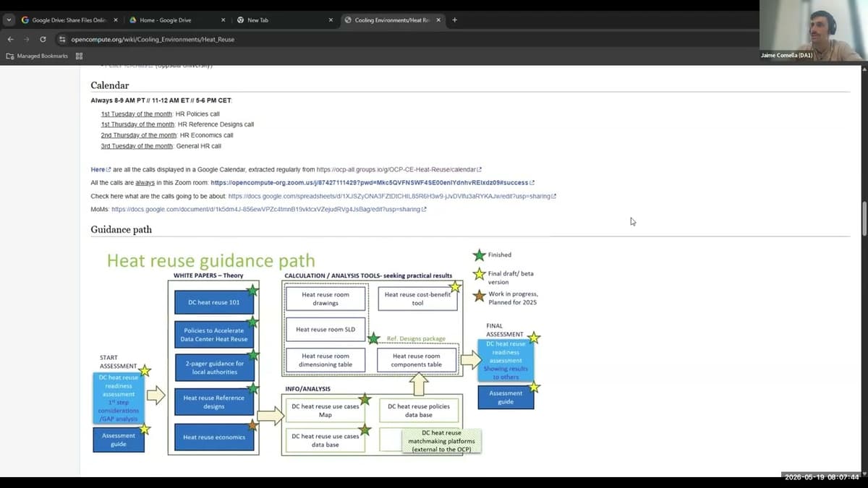
Task: Click the Start Assessment readiness box
Action: pos(119,398)
